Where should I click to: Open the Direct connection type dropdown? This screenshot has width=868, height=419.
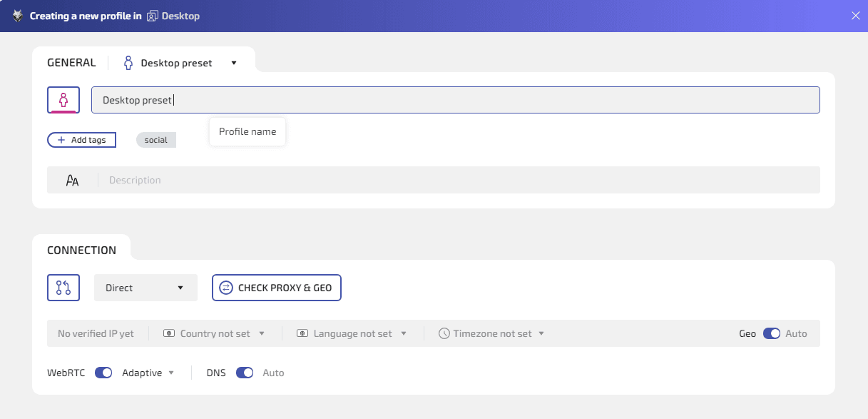145,288
